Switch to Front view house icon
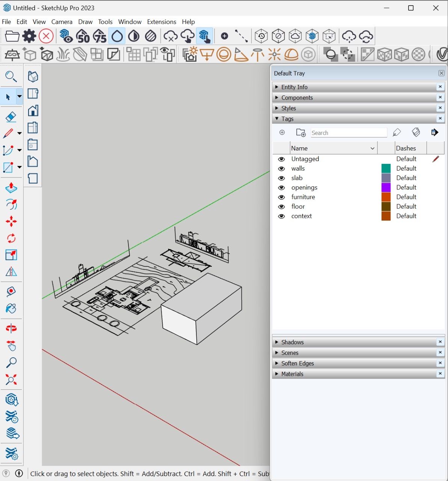The width and height of the screenshot is (448, 481). pyautogui.click(x=33, y=110)
